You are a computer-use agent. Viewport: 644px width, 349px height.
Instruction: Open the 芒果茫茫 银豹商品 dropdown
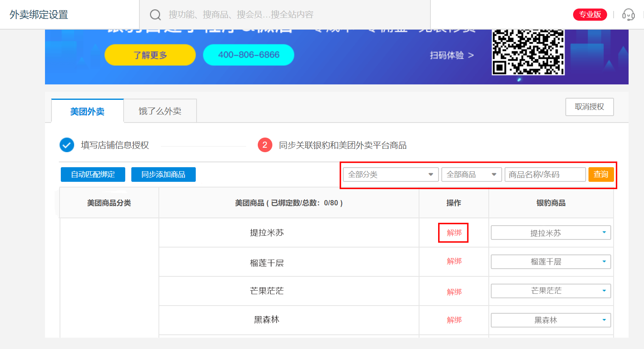click(x=551, y=291)
